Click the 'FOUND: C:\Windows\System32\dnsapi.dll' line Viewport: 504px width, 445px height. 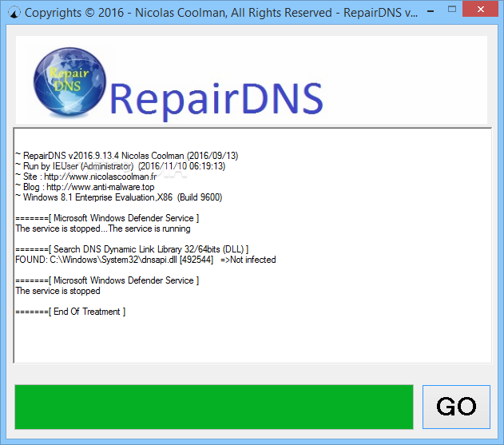(x=145, y=260)
